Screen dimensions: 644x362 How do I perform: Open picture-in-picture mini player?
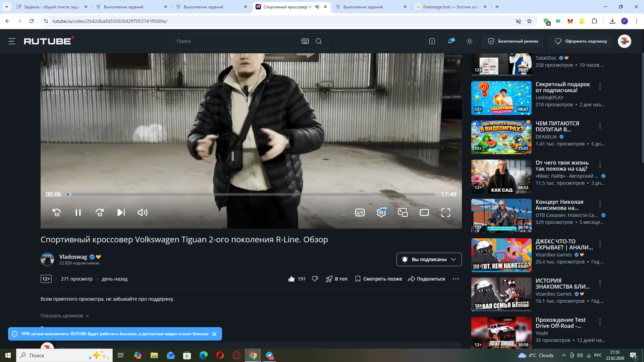(x=402, y=213)
